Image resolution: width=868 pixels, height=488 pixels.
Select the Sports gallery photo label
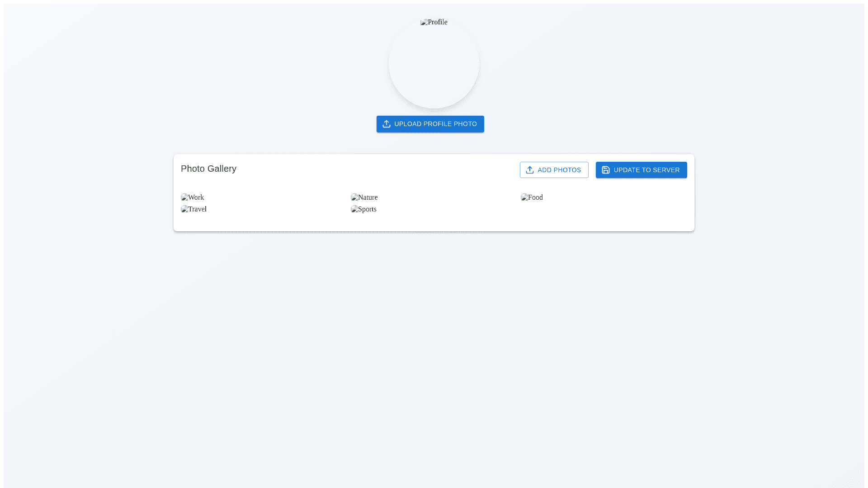tap(368, 209)
